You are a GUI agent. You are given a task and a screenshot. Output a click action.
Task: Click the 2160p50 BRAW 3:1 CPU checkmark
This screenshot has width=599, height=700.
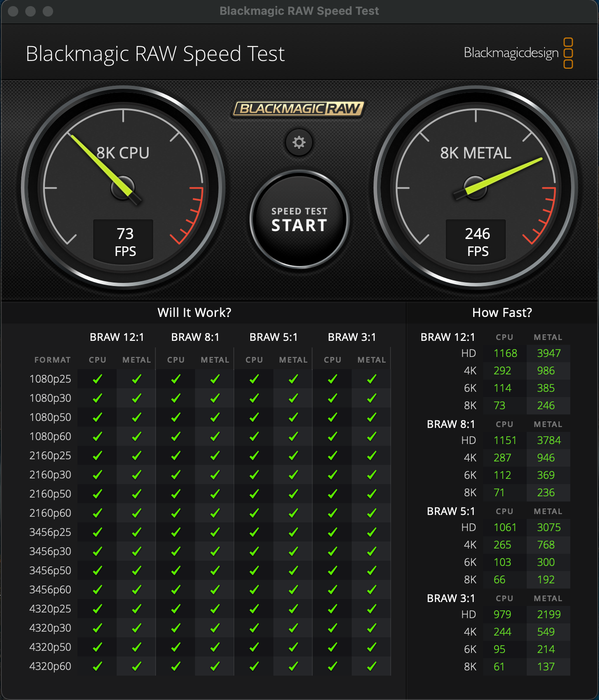pyautogui.click(x=332, y=494)
